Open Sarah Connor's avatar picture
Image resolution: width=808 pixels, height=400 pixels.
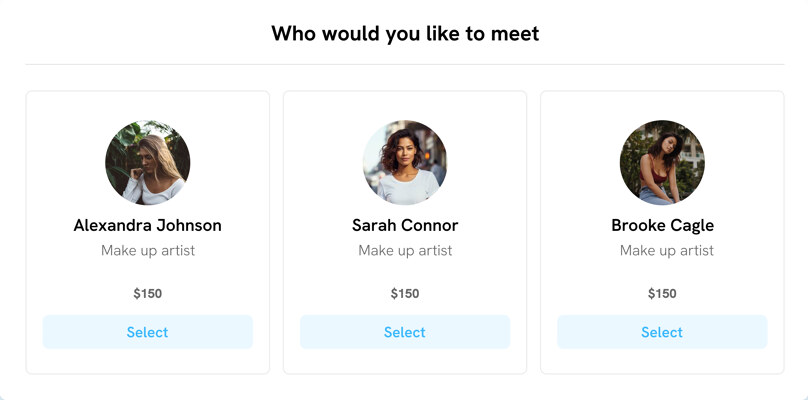[x=405, y=163]
